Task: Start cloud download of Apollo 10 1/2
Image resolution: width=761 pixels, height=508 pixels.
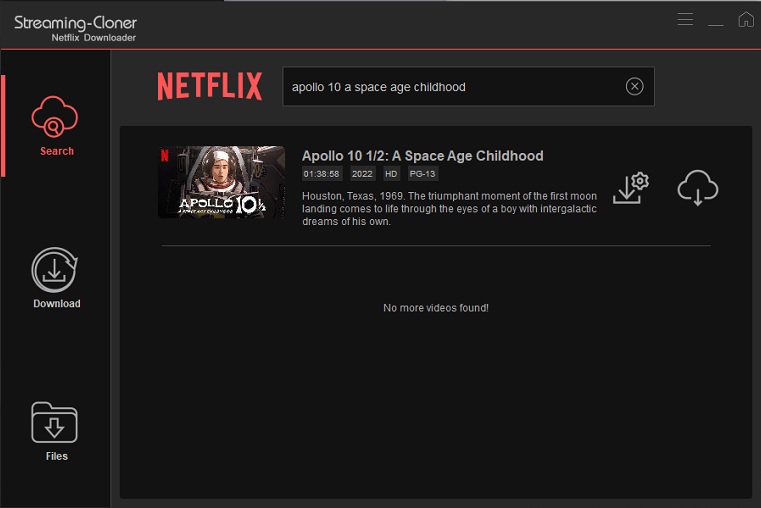Action: click(x=697, y=188)
